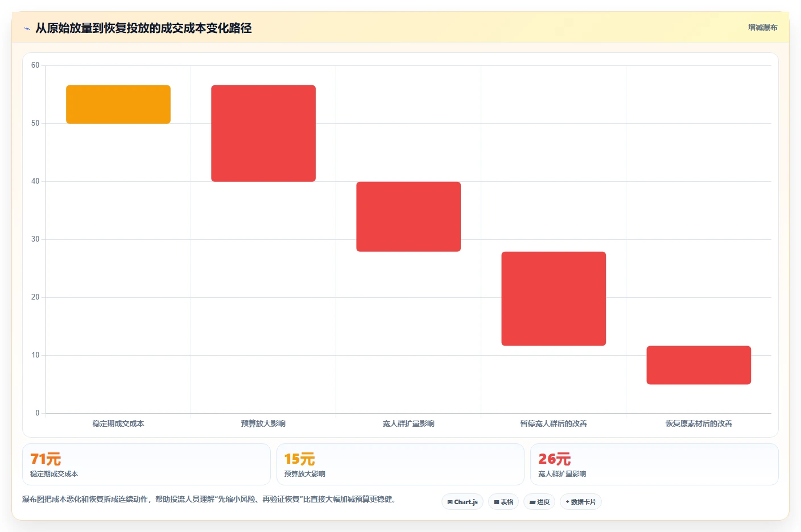Click the x-axis label 暂停宽人群后的改善
This screenshot has width=801, height=532.
(554, 423)
